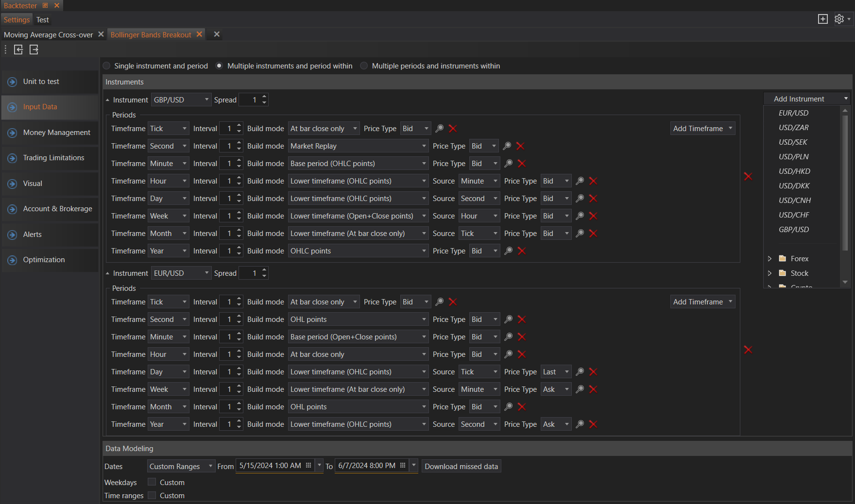Expand the Forex folder in instrument list

[x=769, y=259]
